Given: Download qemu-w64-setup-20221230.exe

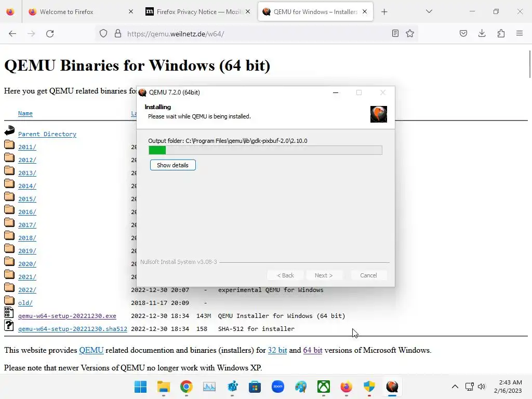Looking at the screenshot, I should (x=67, y=316).
